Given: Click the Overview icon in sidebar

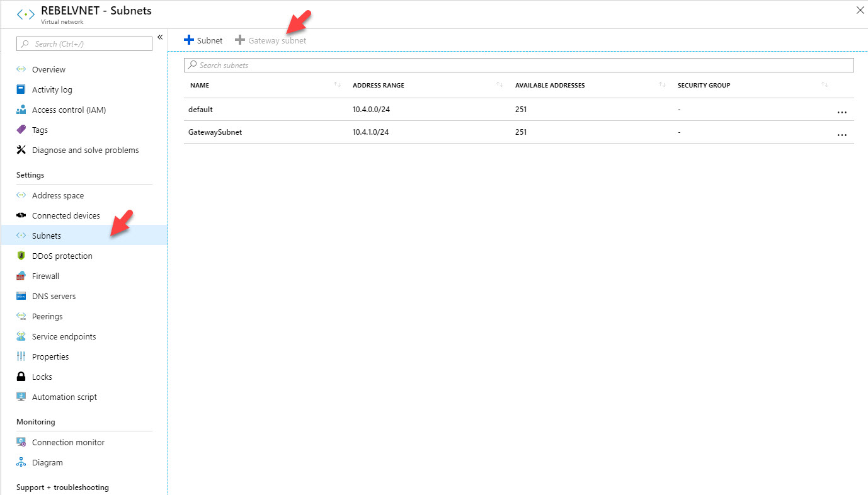Looking at the screenshot, I should pos(21,69).
